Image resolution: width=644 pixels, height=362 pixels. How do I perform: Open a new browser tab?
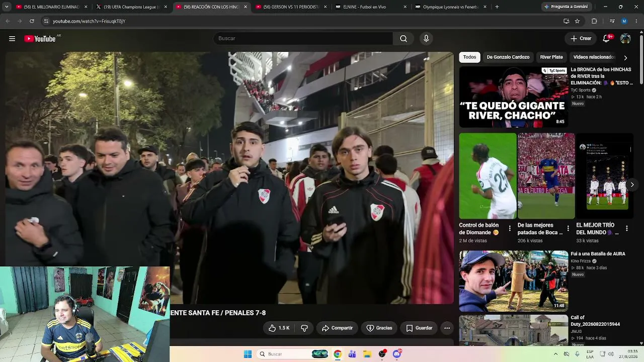(497, 7)
